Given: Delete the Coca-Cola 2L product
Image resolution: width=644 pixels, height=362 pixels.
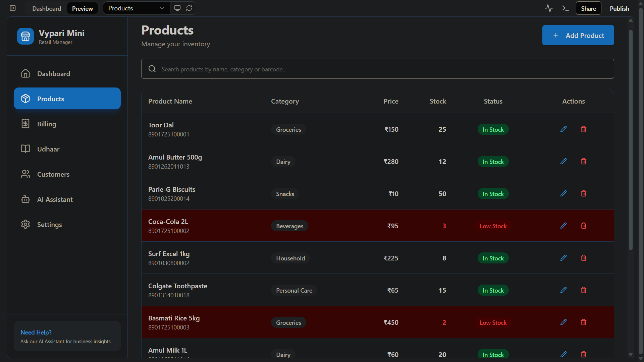Looking at the screenshot, I should pyautogui.click(x=584, y=226).
